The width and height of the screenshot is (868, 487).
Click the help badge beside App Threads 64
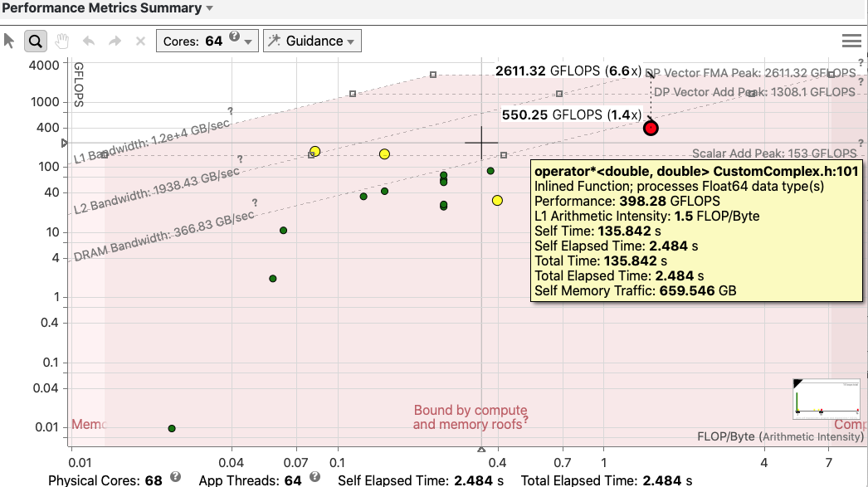[x=315, y=477]
